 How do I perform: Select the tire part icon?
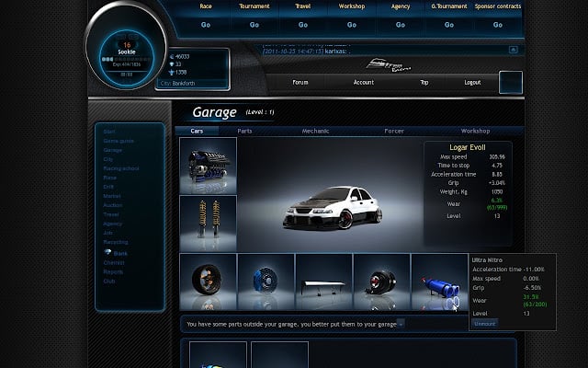click(x=209, y=282)
